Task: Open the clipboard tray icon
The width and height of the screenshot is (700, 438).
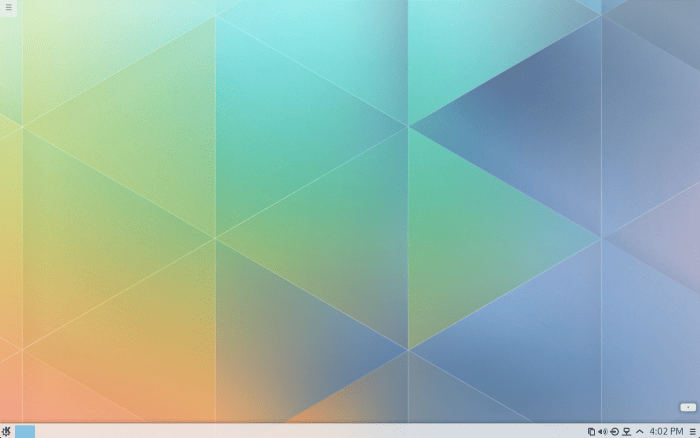Action: click(591, 431)
